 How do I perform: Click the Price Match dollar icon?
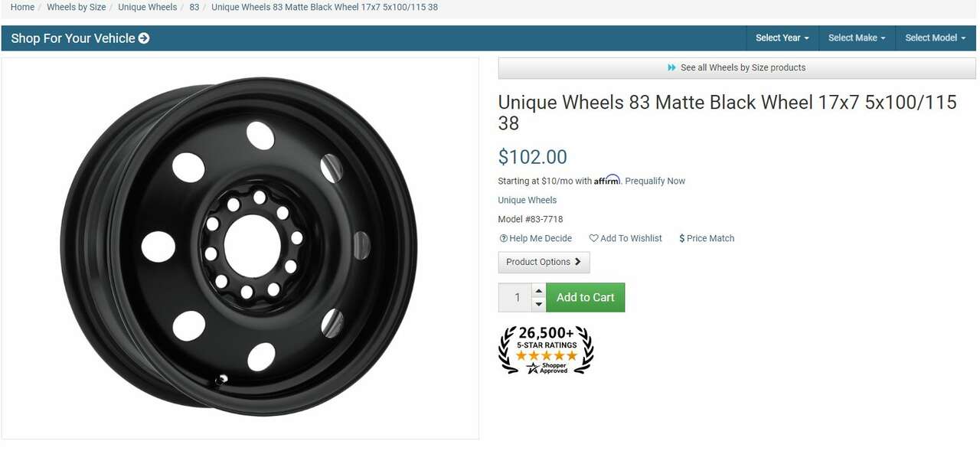(x=681, y=239)
